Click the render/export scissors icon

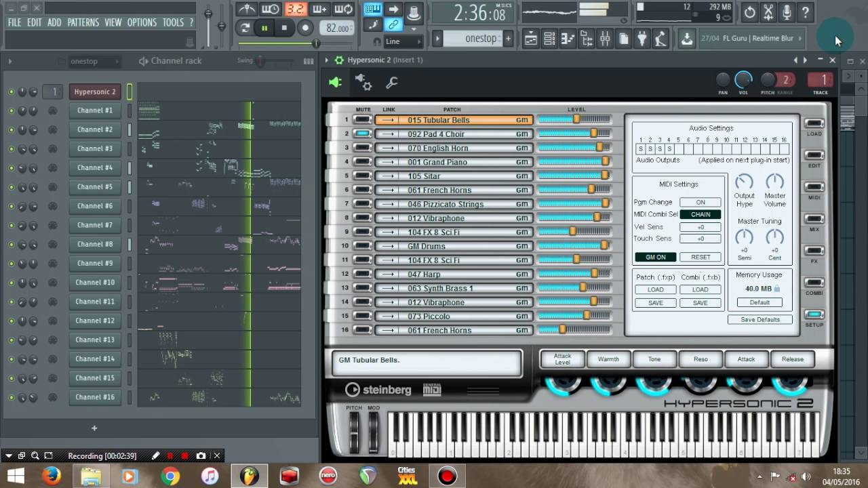point(768,12)
